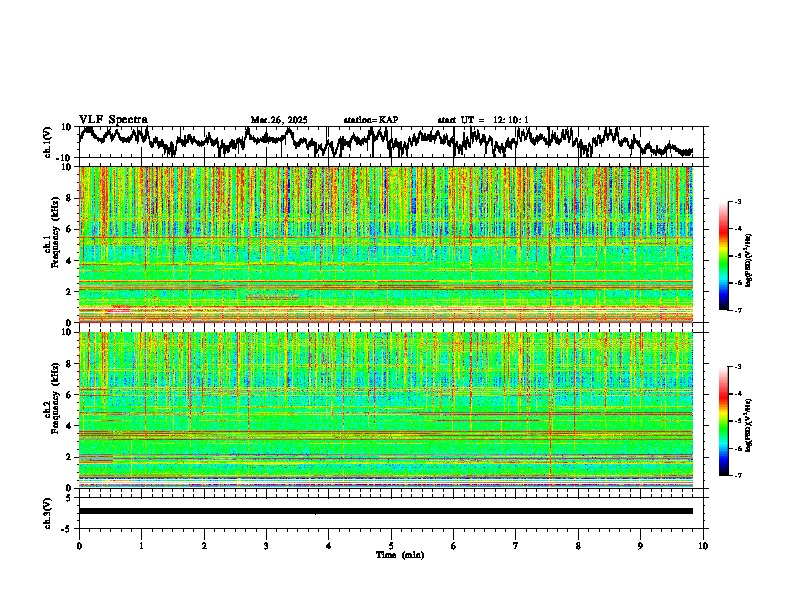This screenshot has width=792, height=612.
Task: Click the "Time (min)" x-axis label
Action: [400, 555]
